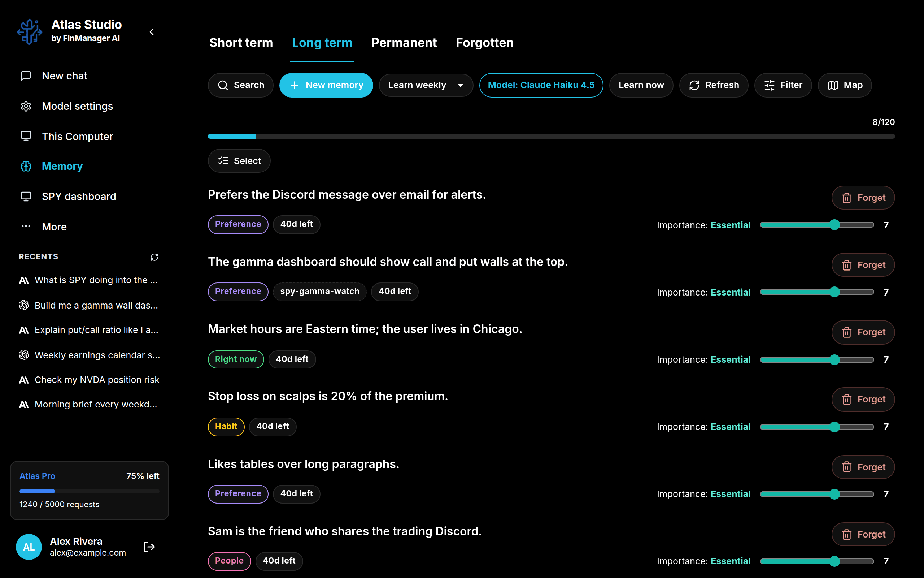Open the More options ellipsis
This screenshot has height=578, width=924.
click(89, 226)
